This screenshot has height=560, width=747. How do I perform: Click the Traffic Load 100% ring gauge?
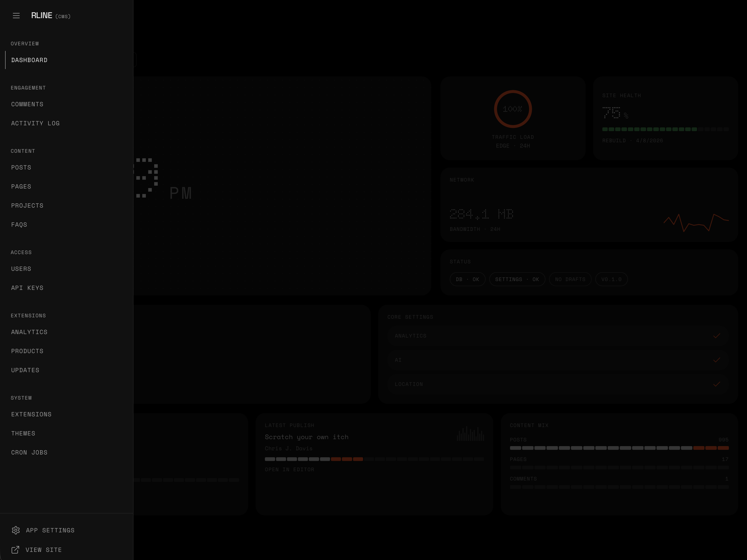(x=513, y=109)
